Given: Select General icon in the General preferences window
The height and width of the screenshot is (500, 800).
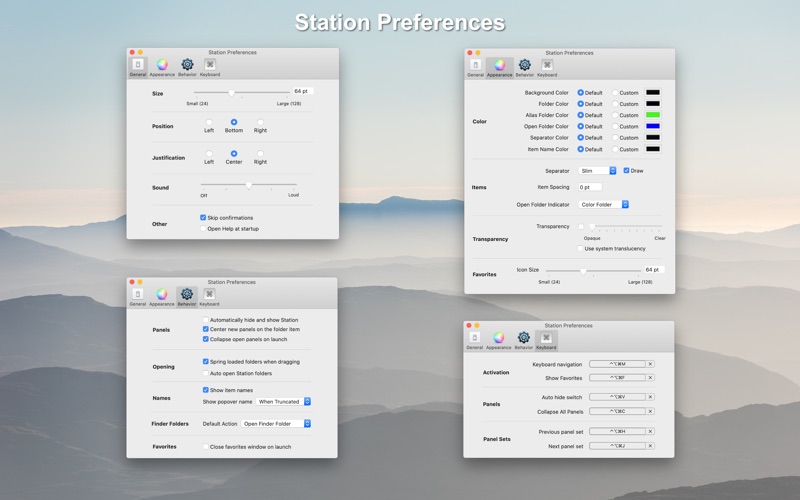Looking at the screenshot, I should coord(138,64).
